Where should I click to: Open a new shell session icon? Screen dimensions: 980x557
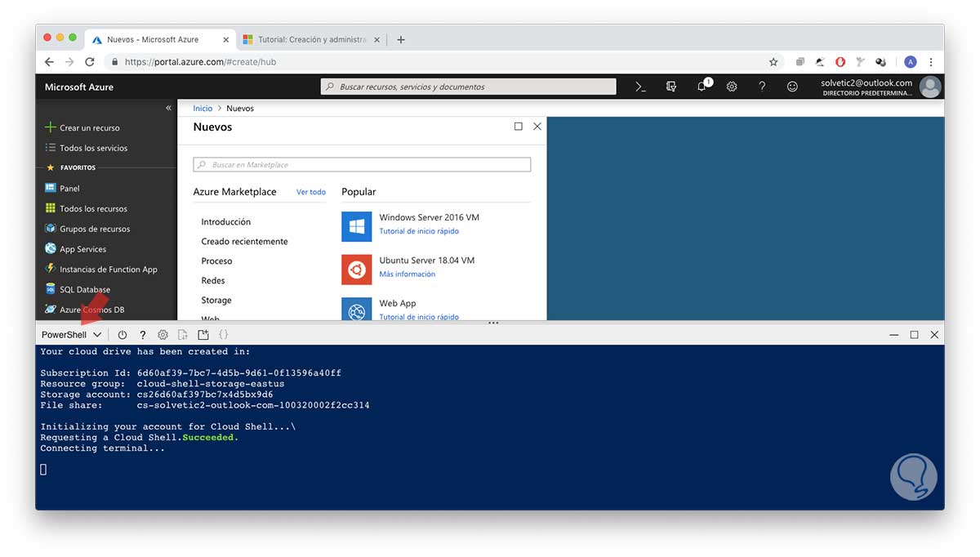pyautogui.click(x=203, y=335)
